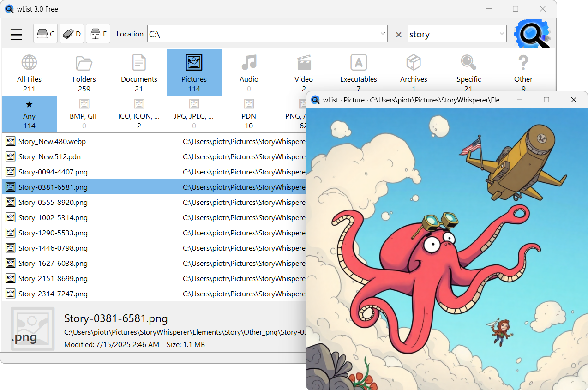The width and height of the screenshot is (588, 390).
Task: Open the Location path dropdown
Action: pyautogui.click(x=382, y=34)
